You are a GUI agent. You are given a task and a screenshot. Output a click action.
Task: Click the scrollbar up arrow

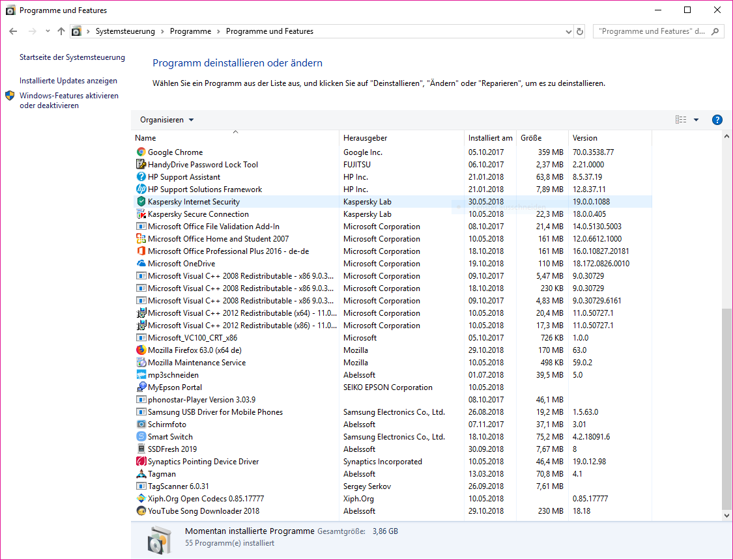click(726, 136)
